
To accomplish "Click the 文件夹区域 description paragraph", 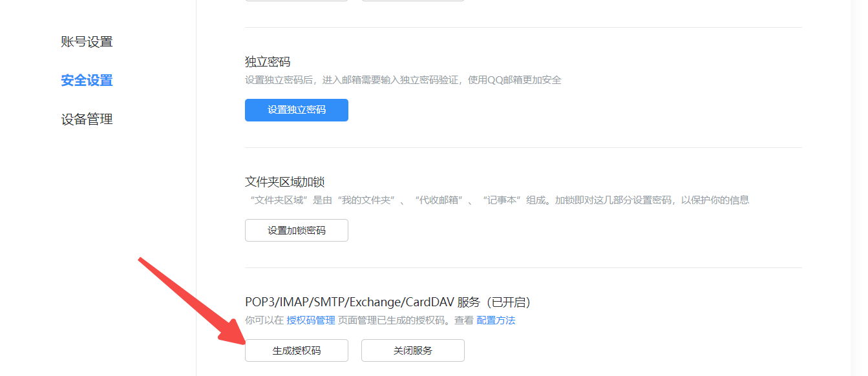I will 498,200.
